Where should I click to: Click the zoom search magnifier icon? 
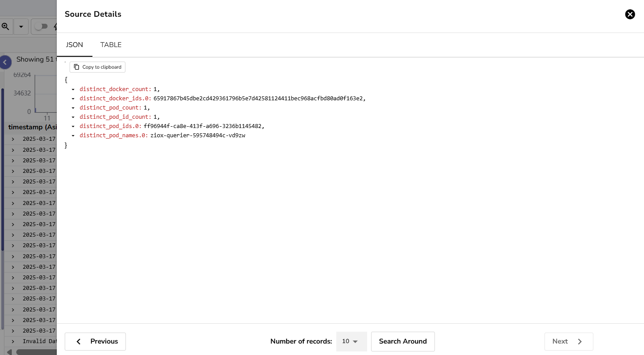(5, 26)
